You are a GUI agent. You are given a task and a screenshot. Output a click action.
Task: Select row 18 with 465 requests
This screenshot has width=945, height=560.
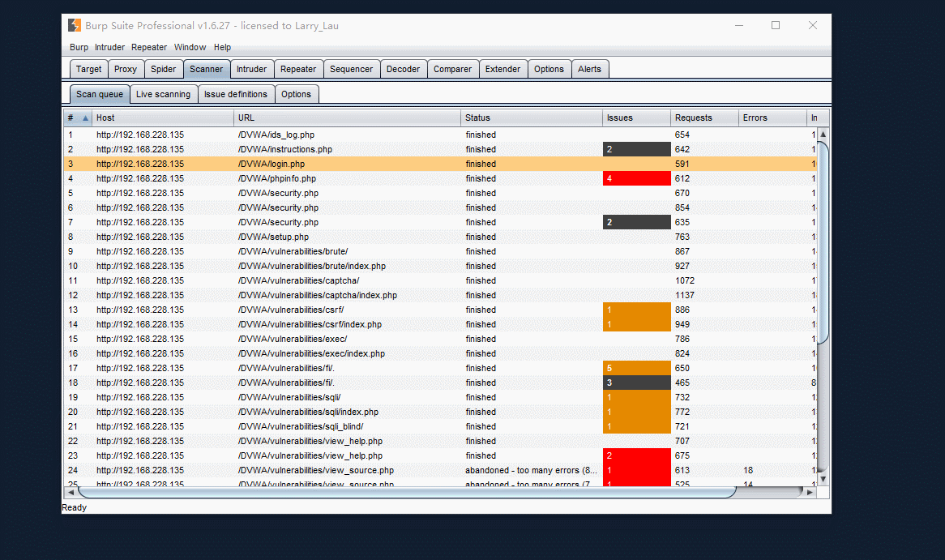pos(441,383)
